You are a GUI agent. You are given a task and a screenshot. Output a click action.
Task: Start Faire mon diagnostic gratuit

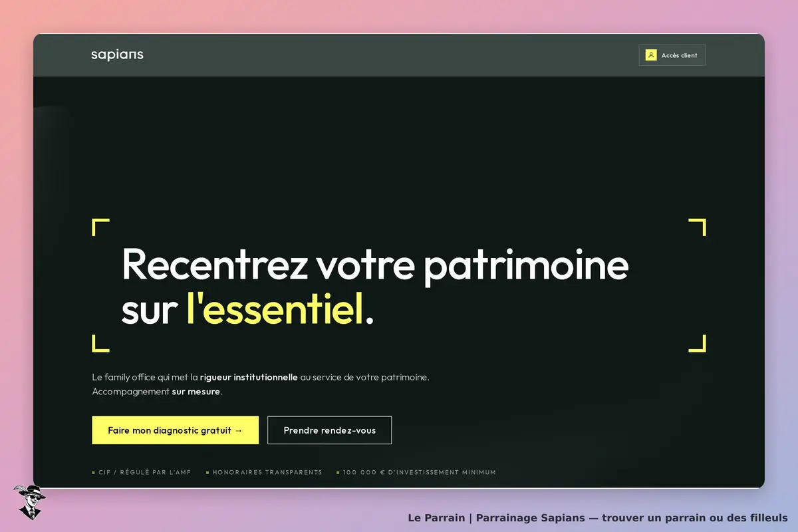coord(175,430)
